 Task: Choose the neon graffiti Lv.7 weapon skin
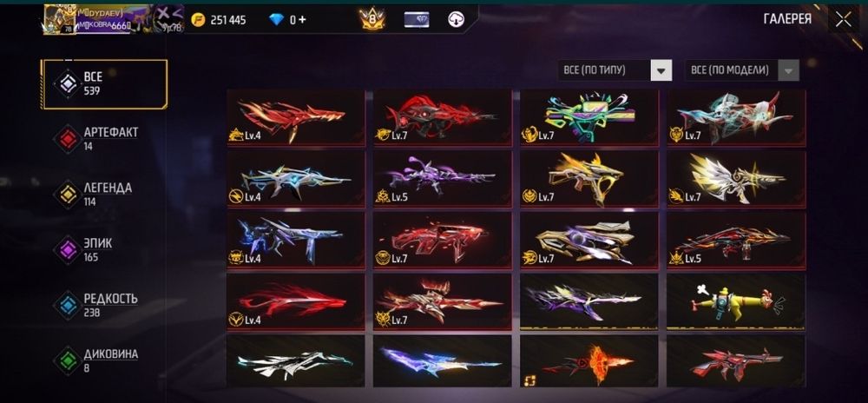[589, 117]
